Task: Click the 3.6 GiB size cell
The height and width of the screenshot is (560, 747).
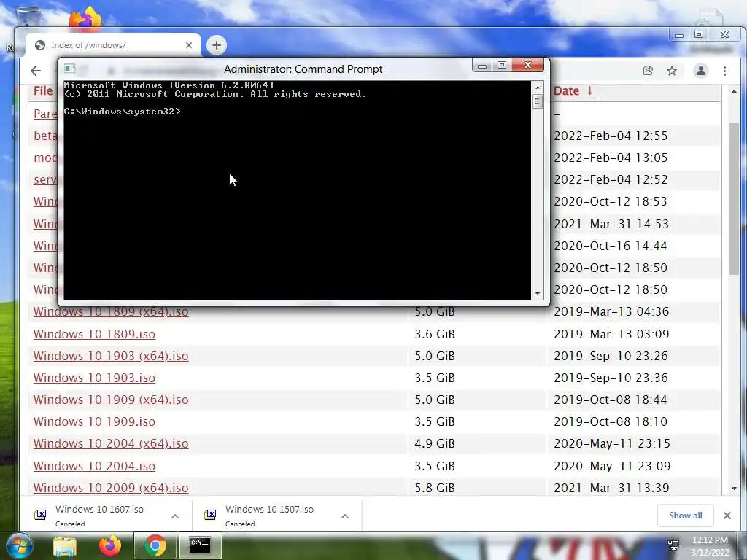Action: [435, 334]
